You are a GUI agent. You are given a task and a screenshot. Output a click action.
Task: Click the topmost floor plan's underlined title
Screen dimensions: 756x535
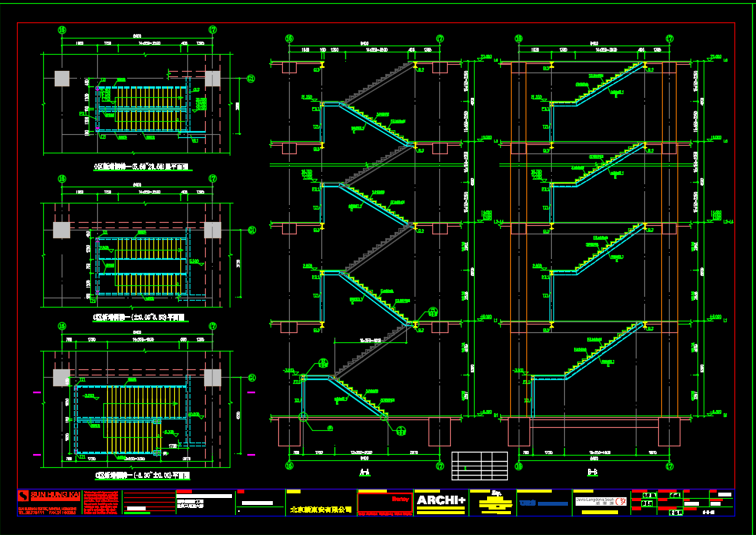[142, 165]
